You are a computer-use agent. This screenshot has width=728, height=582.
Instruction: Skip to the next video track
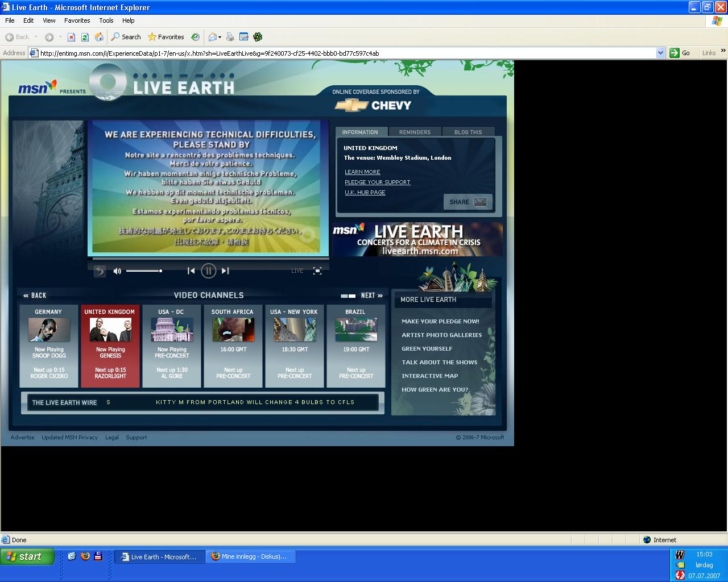pyautogui.click(x=225, y=271)
